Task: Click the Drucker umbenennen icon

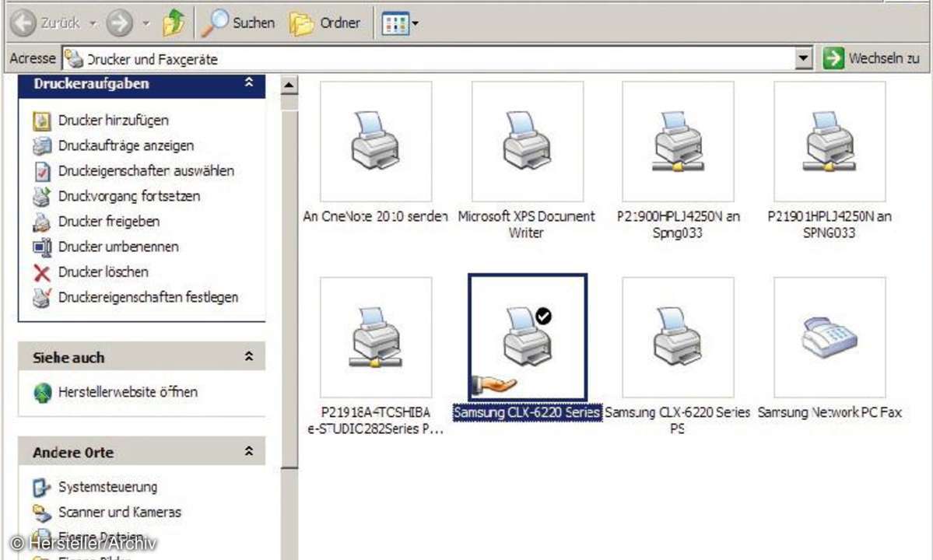Action: pyautogui.click(x=42, y=247)
